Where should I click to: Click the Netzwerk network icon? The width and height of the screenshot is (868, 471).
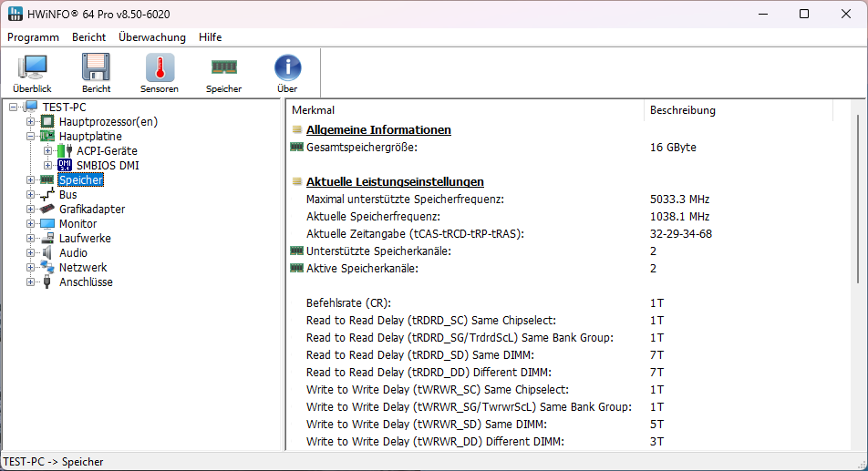click(x=47, y=267)
